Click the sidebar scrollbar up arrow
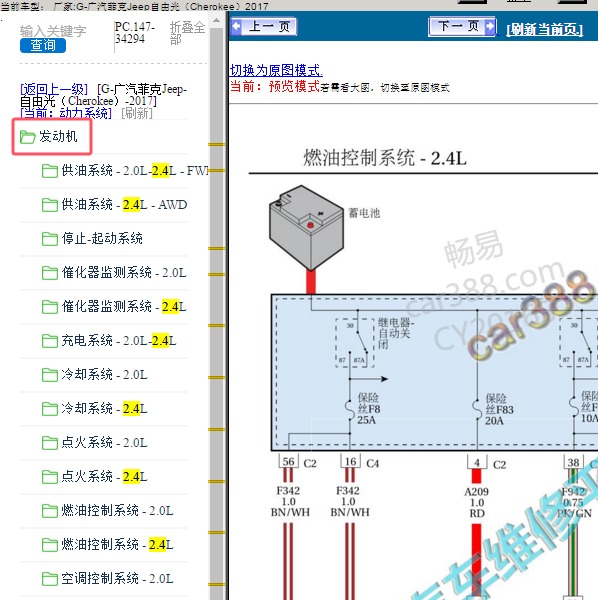Image resolution: width=598 pixels, height=600 pixels. tap(217, 20)
